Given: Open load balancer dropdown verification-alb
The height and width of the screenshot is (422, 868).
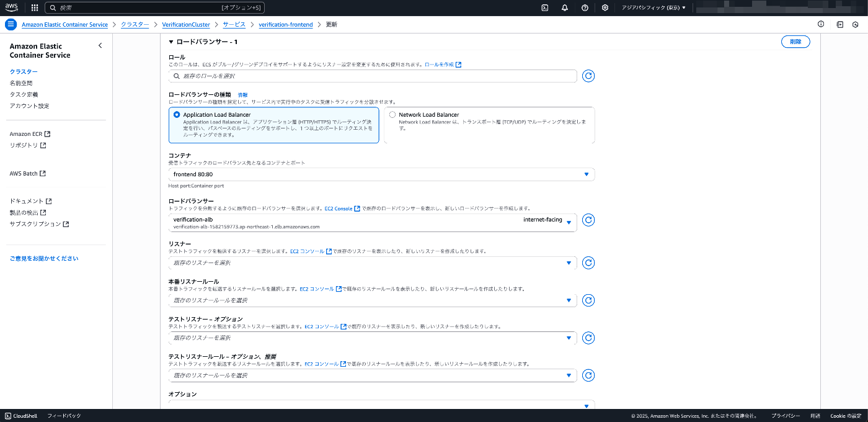Looking at the screenshot, I should [x=373, y=223].
